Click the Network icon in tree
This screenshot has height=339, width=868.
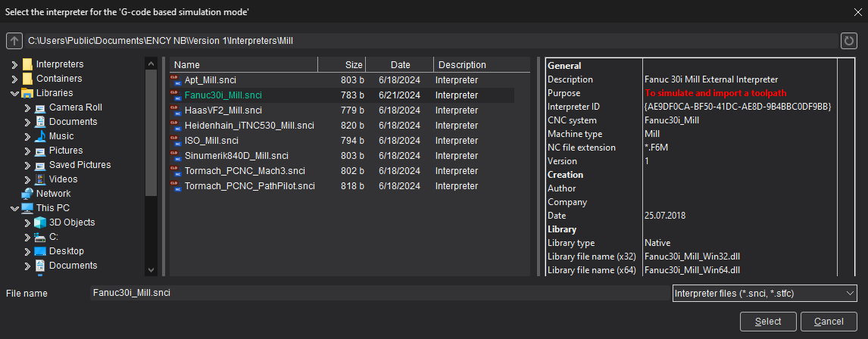tap(27, 194)
